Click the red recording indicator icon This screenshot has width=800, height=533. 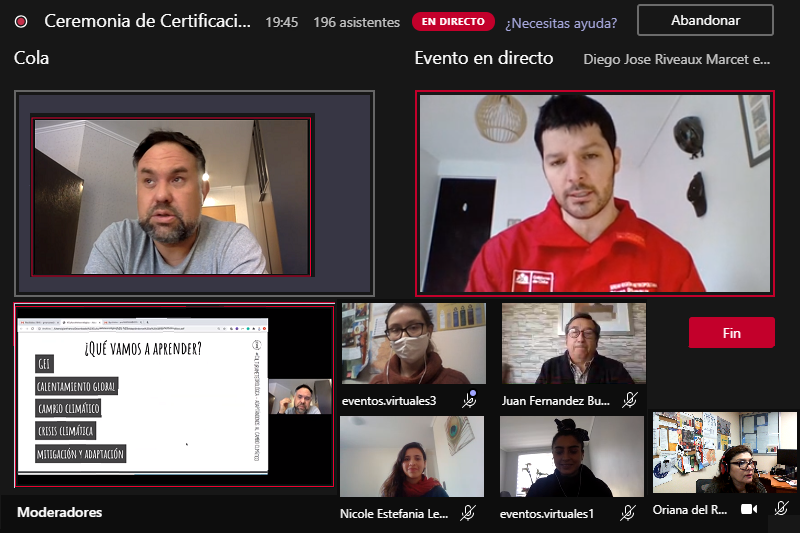21,21
